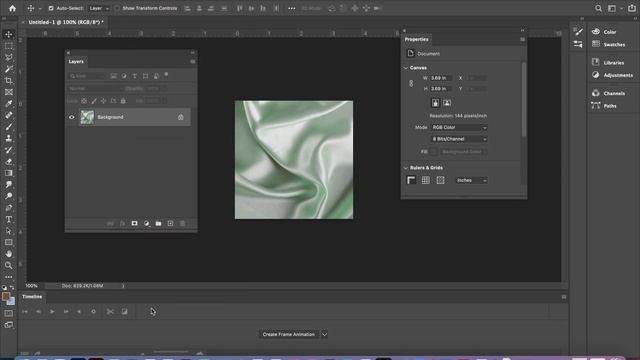Viewport: 640px width, 360px height.
Task: Open the Search icon at top right
Action: coord(598,8)
